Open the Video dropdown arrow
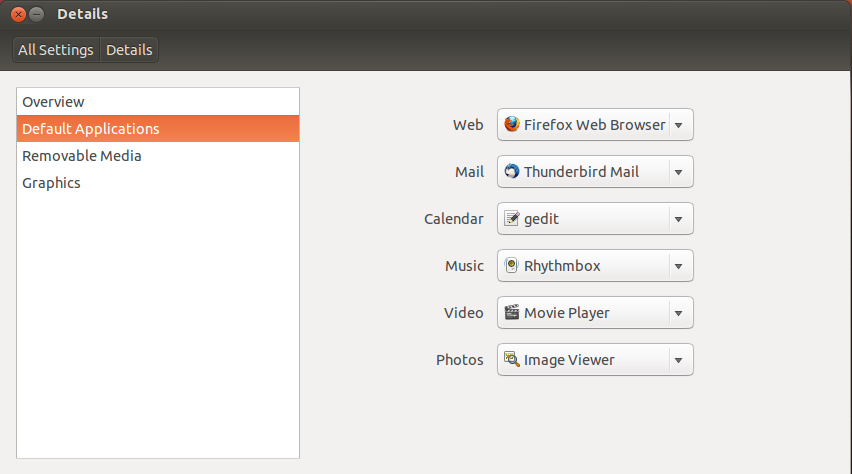852x474 pixels. coord(679,313)
